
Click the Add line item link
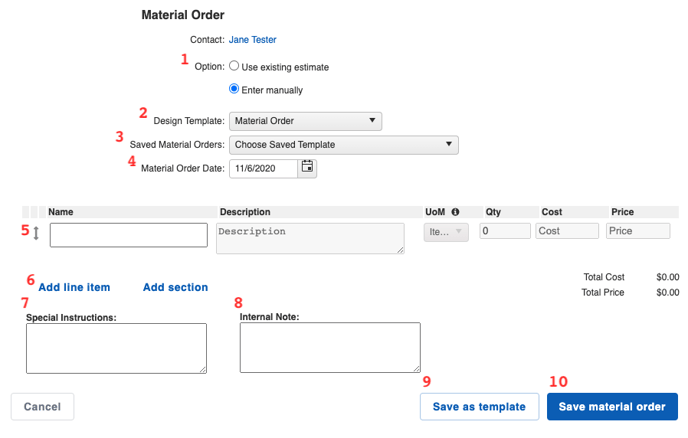[x=74, y=287]
